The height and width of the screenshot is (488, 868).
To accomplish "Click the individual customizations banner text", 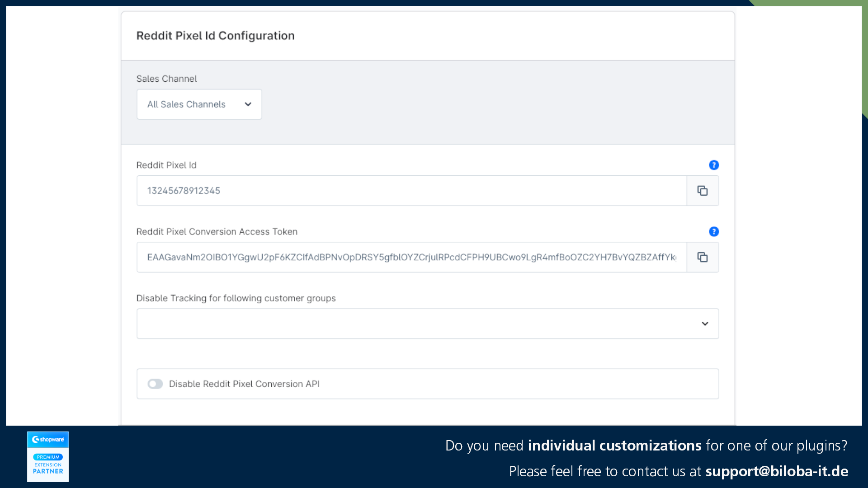I will (x=614, y=446).
